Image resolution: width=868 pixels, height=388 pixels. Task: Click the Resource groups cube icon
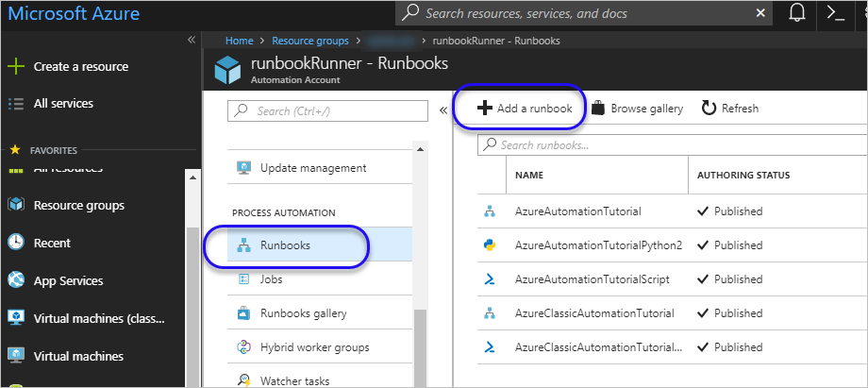click(16, 205)
